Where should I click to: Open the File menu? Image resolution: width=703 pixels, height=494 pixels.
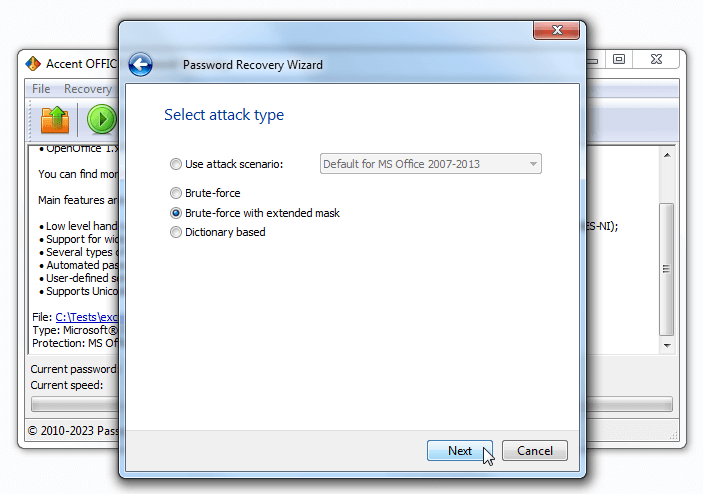(41, 89)
